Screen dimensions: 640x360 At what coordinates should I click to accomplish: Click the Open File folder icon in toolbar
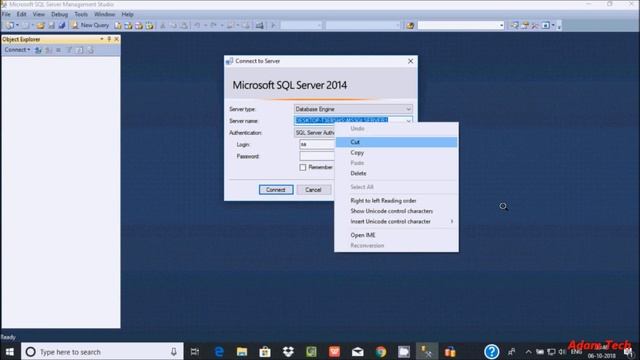[40, 25]
